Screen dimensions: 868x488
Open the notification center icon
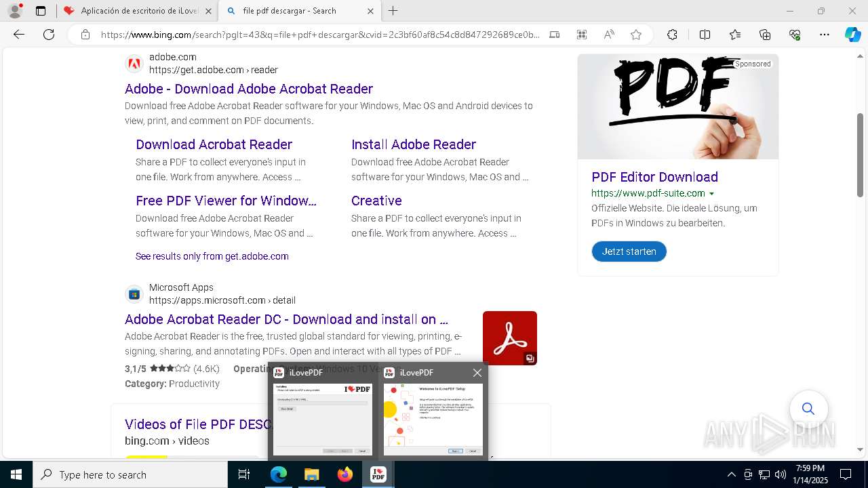pos(846,474)
